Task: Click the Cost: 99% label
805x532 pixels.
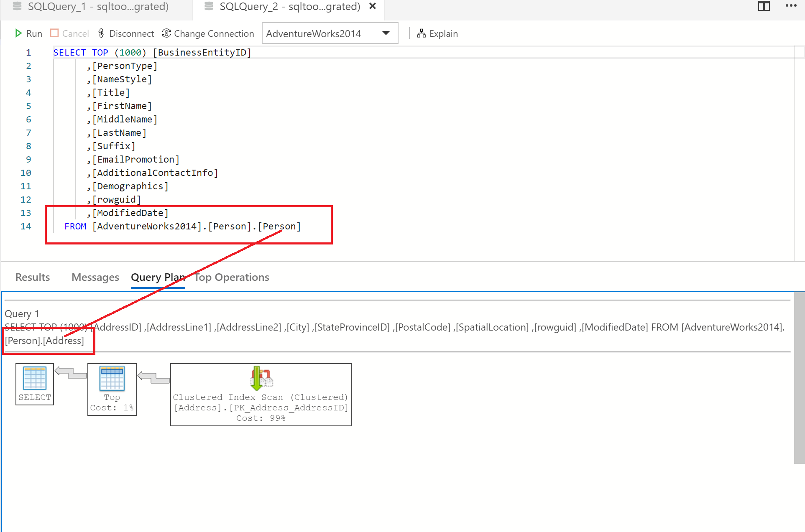Action: tap(261, 418)
